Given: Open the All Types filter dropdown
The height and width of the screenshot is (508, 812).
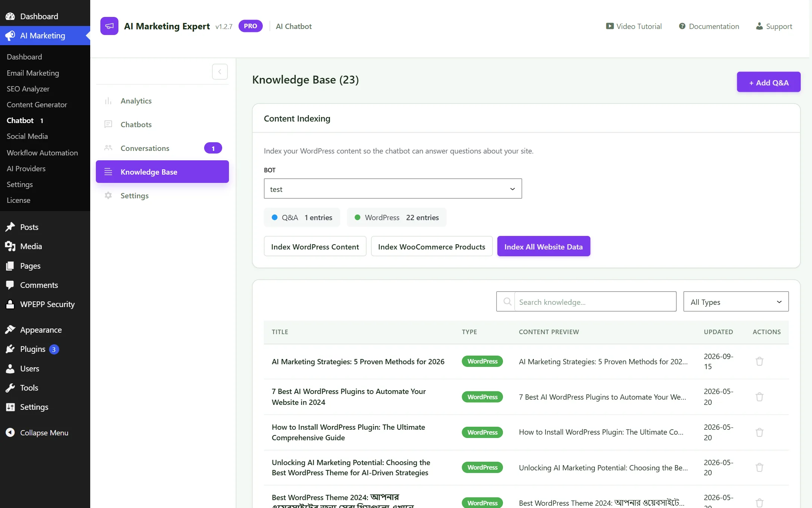Looking at the screenshot, I should (x=736, y=302).
